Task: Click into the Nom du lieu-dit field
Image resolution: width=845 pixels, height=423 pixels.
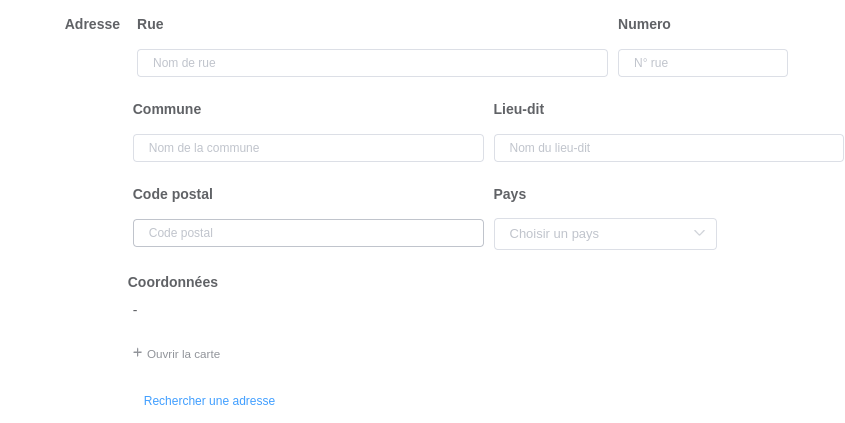Action: [x=668, y=148]
